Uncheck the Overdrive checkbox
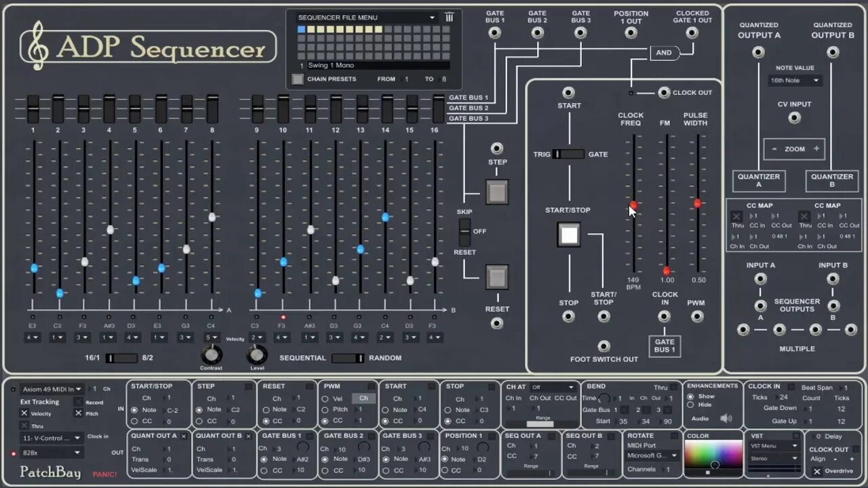The height and width of the screenshot is (488, 868). click(817, 471)
